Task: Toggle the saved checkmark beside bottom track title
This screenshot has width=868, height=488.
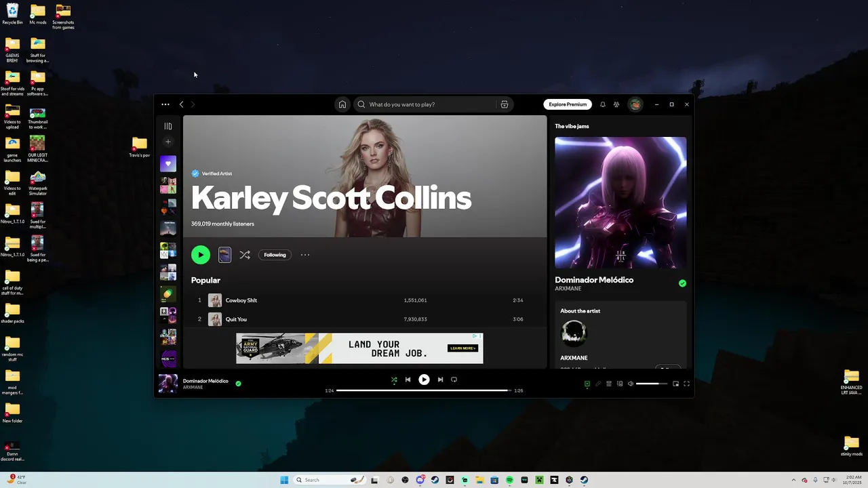Action: click(x=238, y=384)
